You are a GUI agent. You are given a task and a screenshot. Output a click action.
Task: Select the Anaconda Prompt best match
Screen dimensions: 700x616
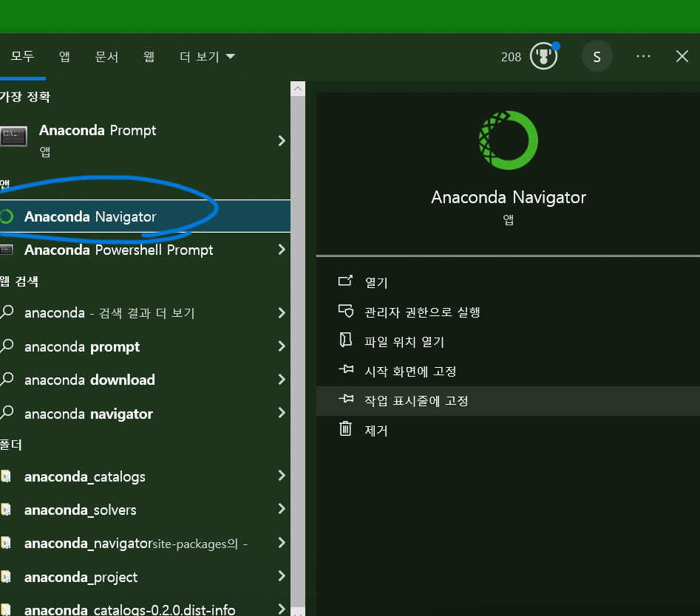[x=145, y=140]
